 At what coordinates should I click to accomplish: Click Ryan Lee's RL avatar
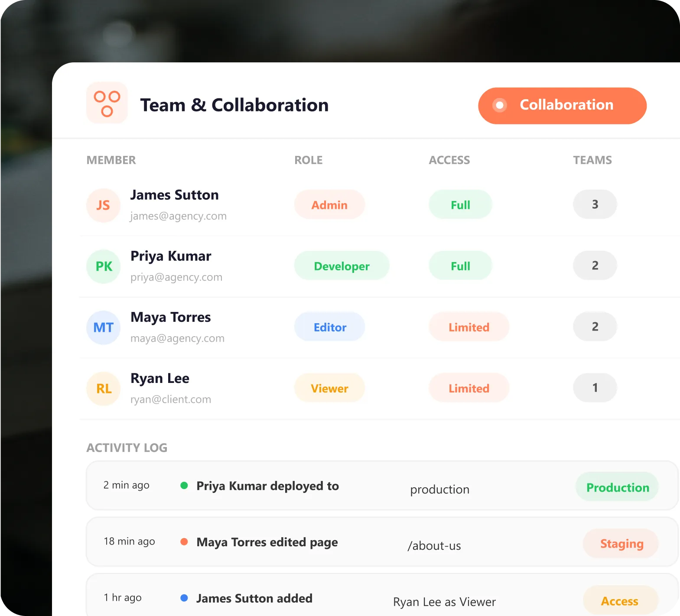coord(103,389)
